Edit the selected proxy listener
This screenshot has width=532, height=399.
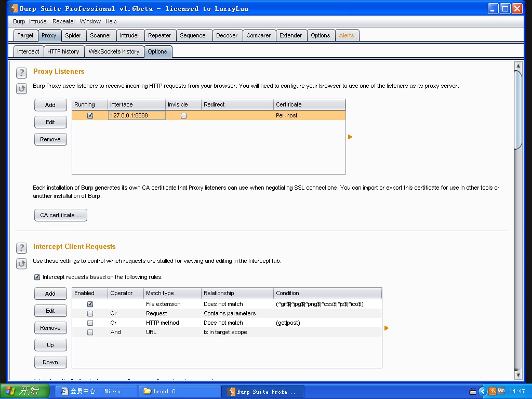point(50,122)
